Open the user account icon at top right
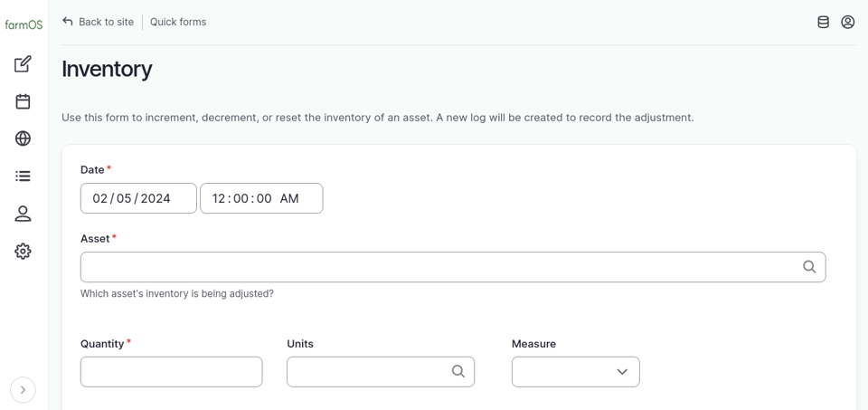This screenshot has width=868, height=410. 847,22
